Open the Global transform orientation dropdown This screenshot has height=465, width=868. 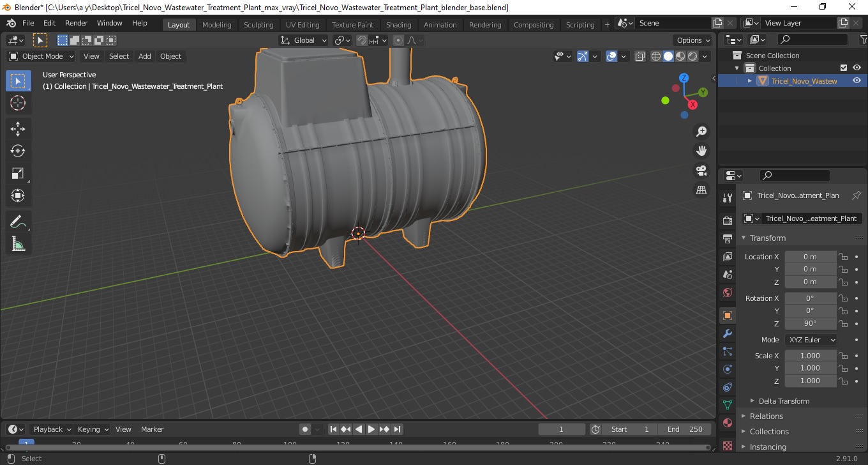point(304,40)
